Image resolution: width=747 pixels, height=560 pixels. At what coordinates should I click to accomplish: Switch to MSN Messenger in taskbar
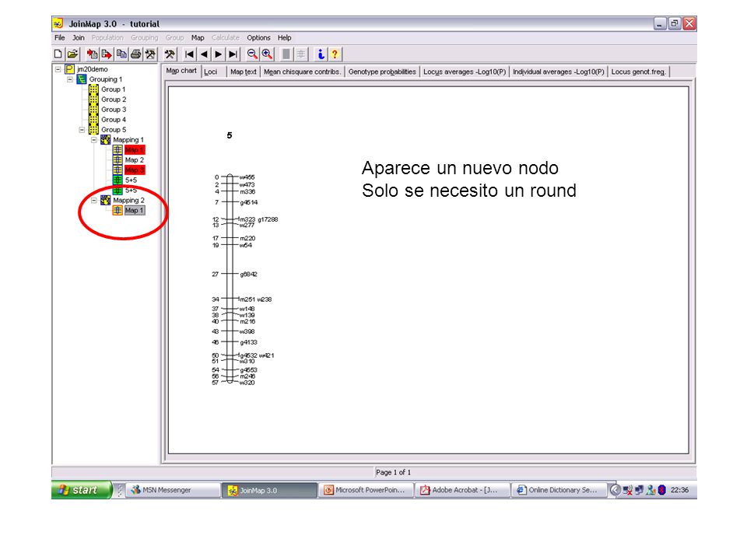[173, 490]
